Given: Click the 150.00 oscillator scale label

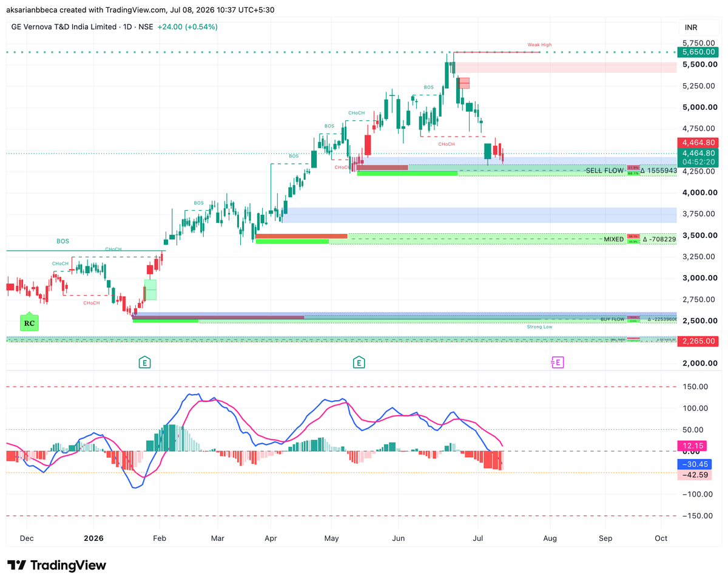Looking at the screenshot, I should (695, 387).
